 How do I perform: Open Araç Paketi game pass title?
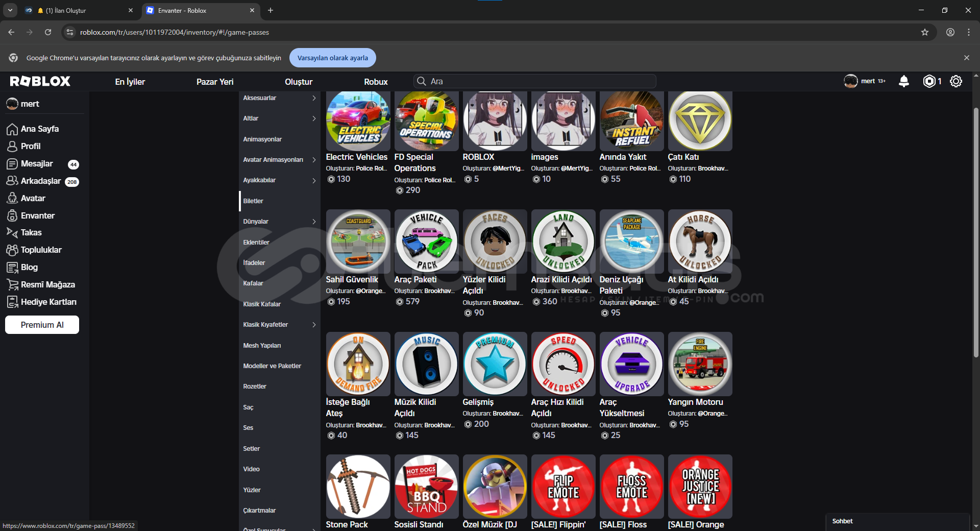415,280
